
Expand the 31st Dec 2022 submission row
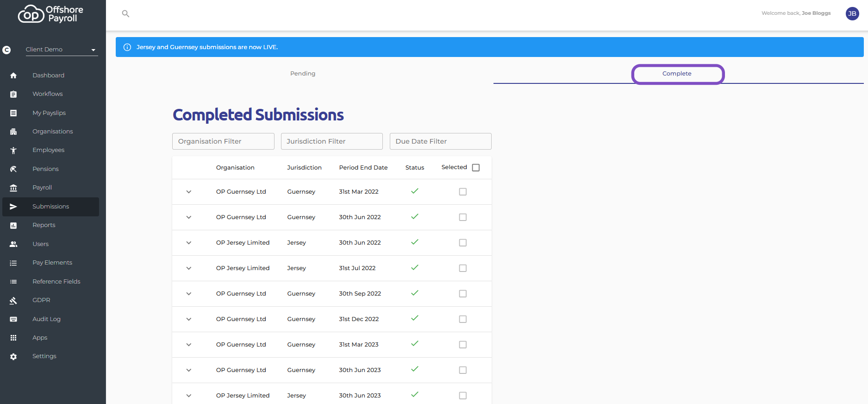189,319
